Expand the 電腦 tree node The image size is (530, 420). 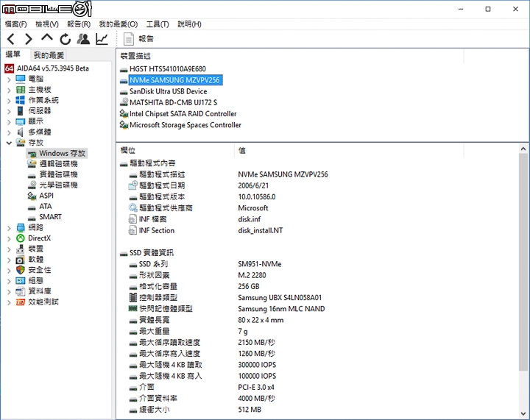(x=9, y=79)
